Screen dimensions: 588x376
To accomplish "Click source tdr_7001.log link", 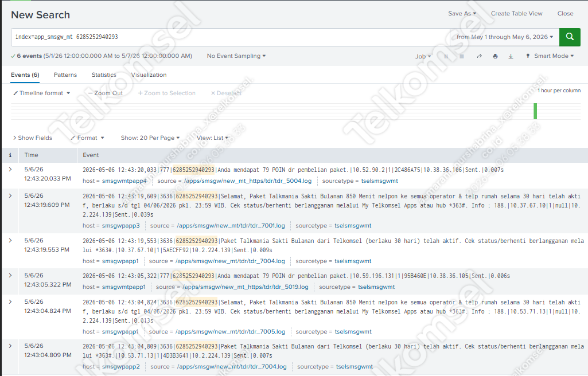I will [x=231, y=225].
